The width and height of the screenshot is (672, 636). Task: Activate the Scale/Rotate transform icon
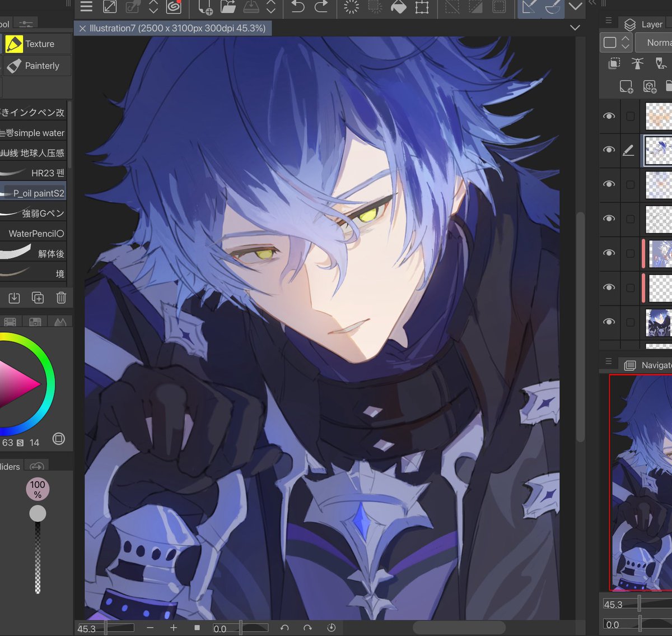[x=422, y=7]
